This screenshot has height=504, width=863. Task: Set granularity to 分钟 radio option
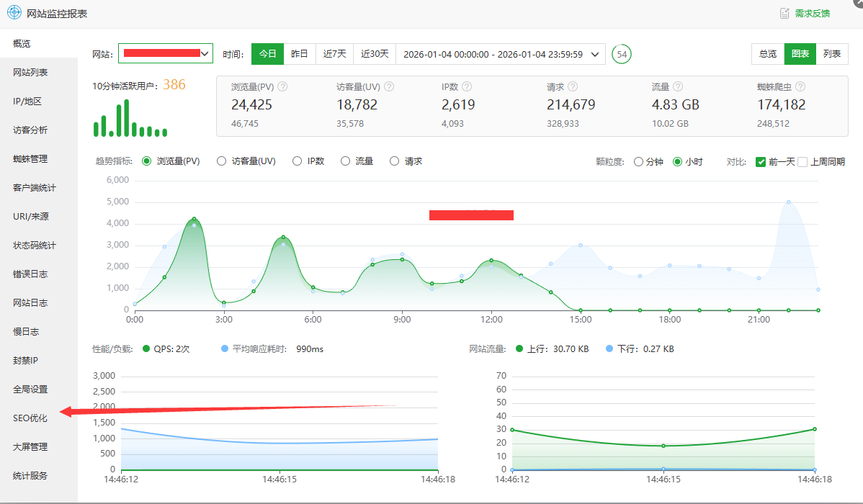tap(638, 162)
